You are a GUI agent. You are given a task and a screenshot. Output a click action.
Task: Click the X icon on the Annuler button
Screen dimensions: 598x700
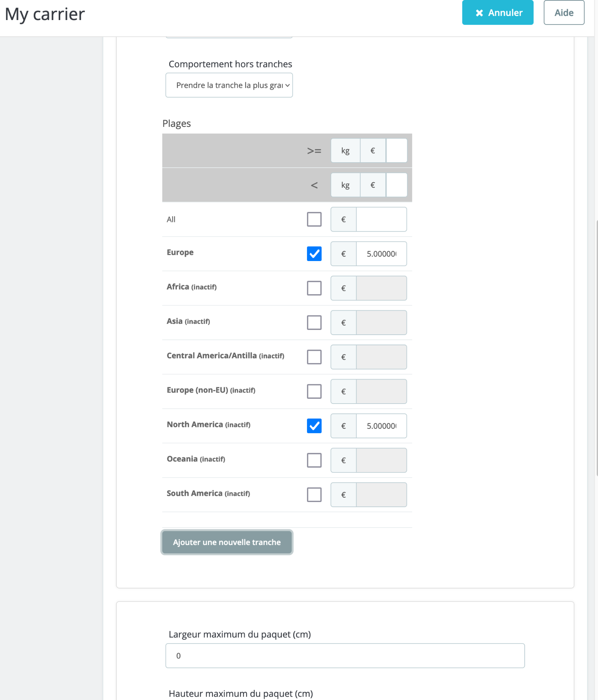tap(479, 13)
